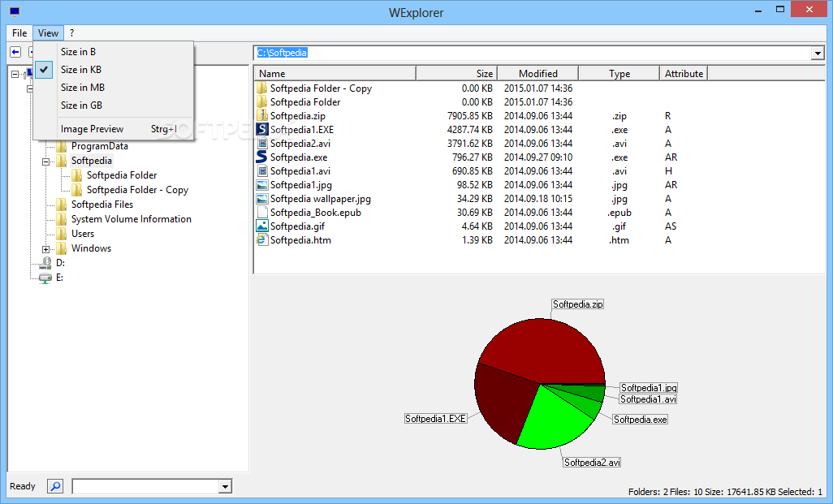Click the status bar Folders Files summary
The width and height of the screenshot is (833, 504).
coord(725,492)
